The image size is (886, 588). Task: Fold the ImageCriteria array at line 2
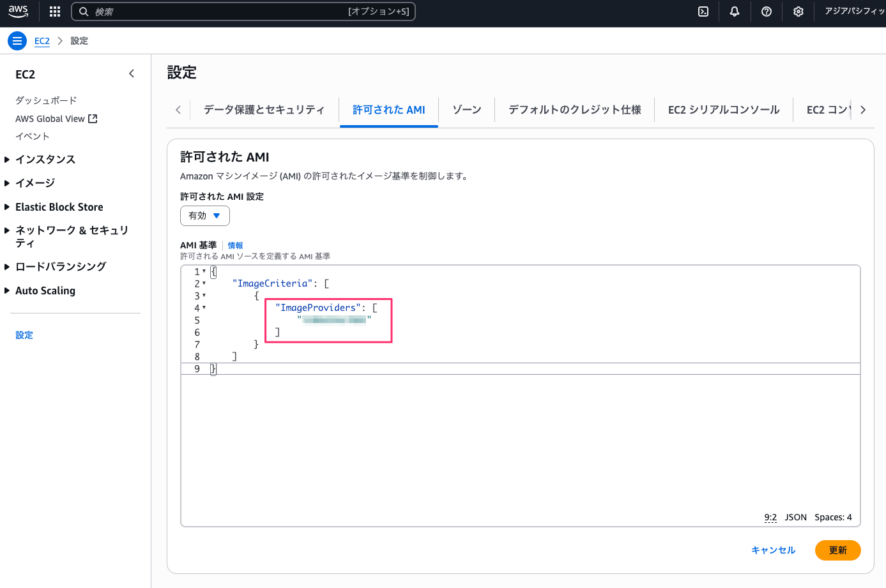click(204, 283)
